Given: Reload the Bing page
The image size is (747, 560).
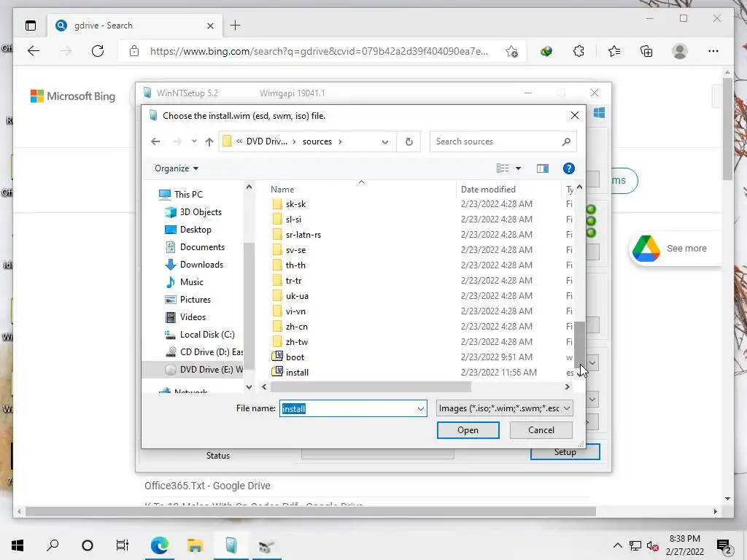Looking at the screenshot, I should 98,51.
